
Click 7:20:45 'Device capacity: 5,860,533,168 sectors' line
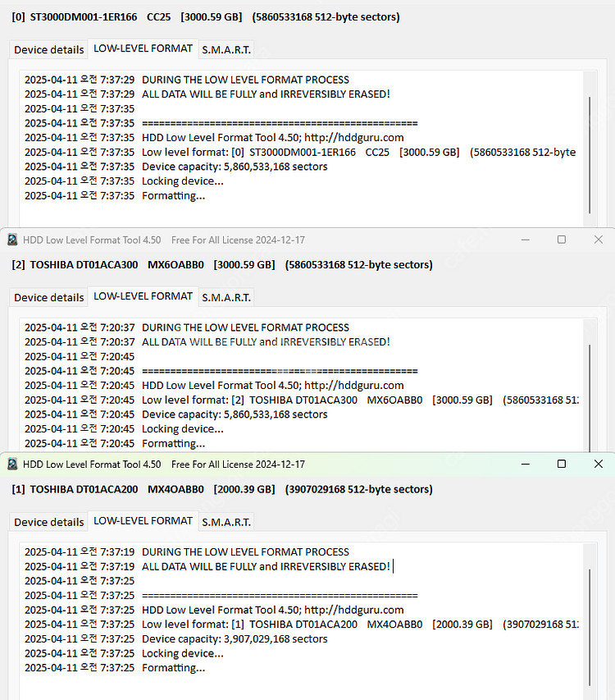(175, 414)
